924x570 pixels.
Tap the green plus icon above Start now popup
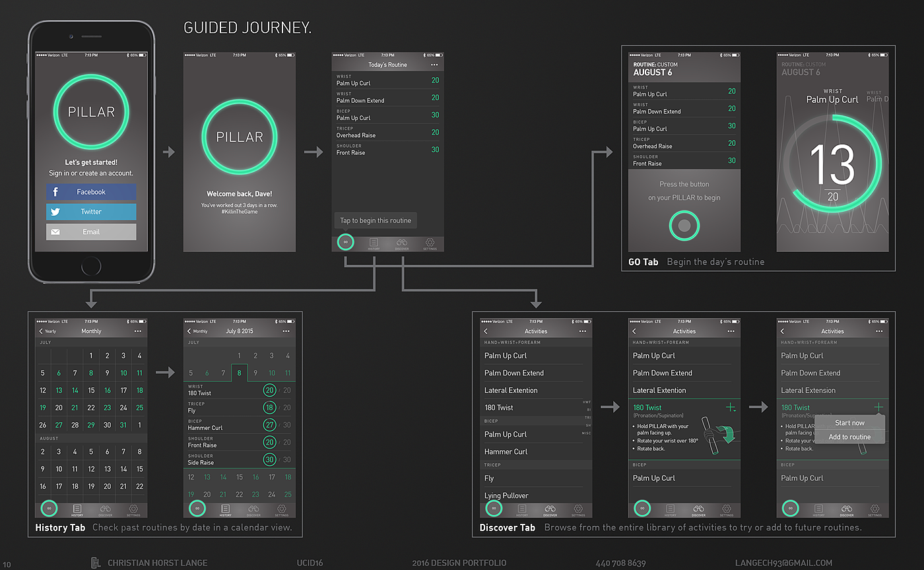(x=878, y=407)
